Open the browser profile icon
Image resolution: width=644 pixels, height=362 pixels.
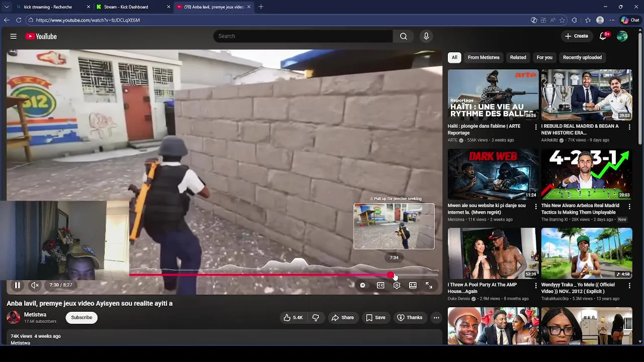[600, 20]
